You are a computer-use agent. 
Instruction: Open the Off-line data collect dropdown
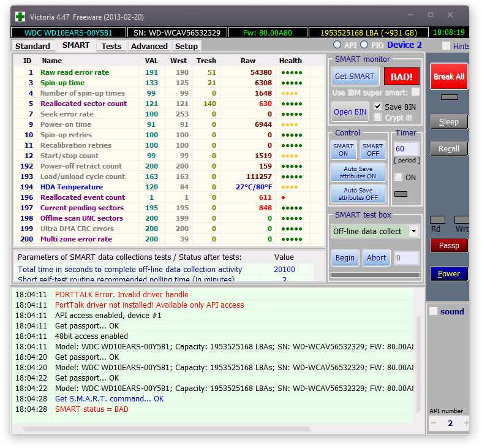click(414, 231)
